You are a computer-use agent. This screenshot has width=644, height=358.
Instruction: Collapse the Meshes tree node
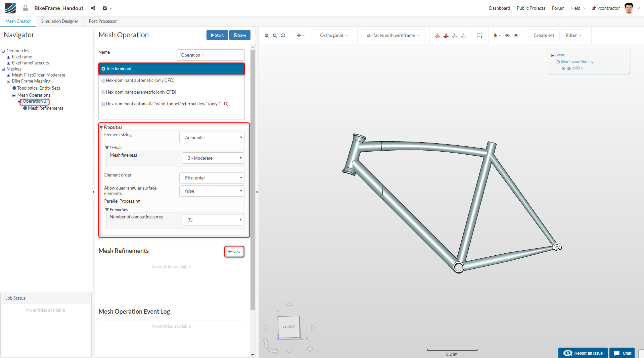(3, 69)
